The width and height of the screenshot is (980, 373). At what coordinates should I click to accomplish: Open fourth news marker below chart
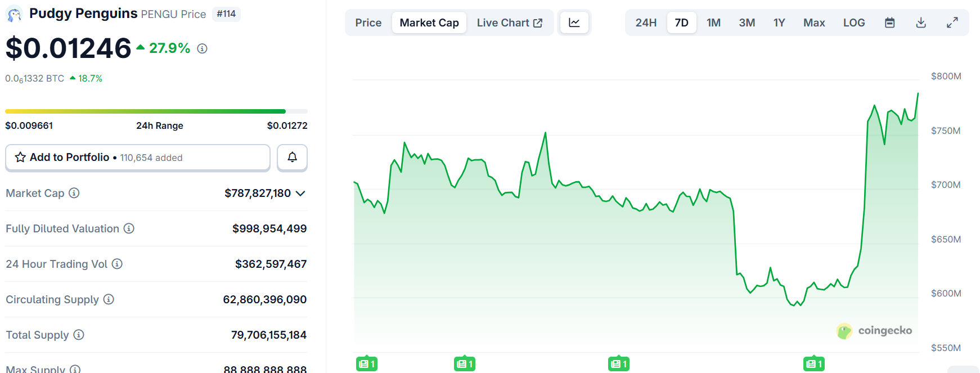(x=814, y=364)
